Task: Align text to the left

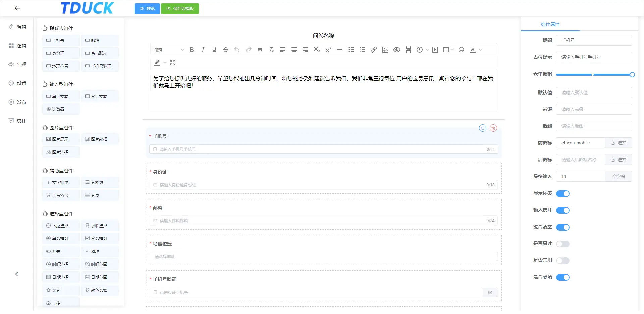Action: [x=283, y=50]
